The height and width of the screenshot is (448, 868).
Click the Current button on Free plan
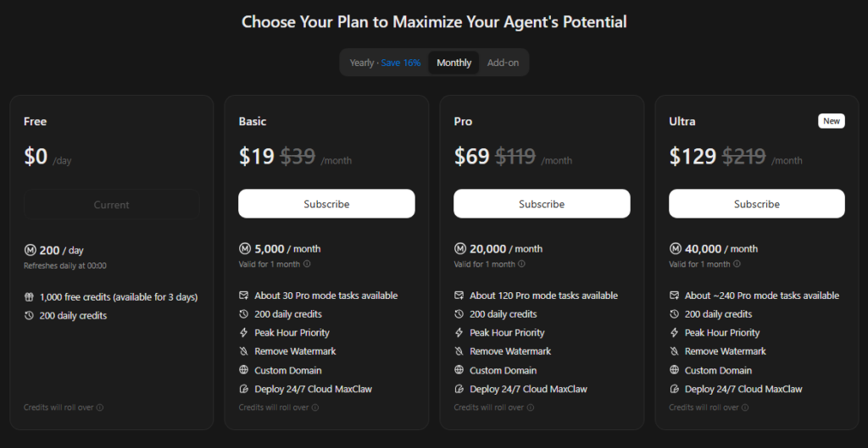pyautogui.click(x=111, y=205)
